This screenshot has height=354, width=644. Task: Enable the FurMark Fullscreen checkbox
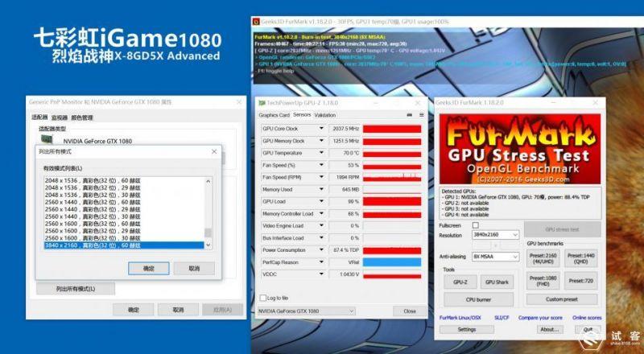tap(476, 225)
